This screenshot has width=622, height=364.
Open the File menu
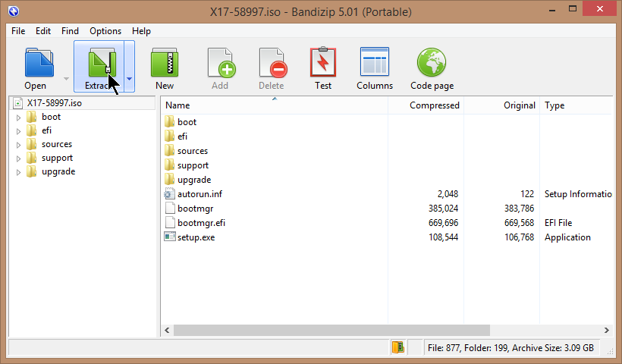[18, 31]
